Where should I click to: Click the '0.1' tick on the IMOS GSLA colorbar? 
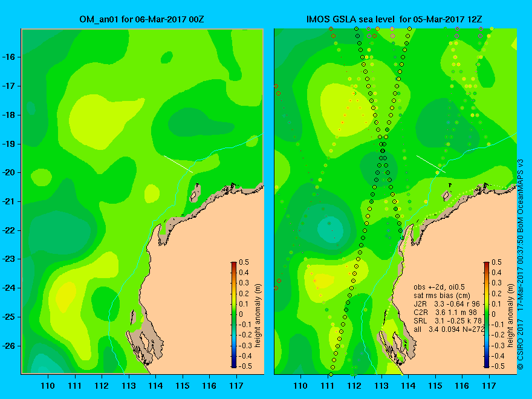click(x=497, y=303)
